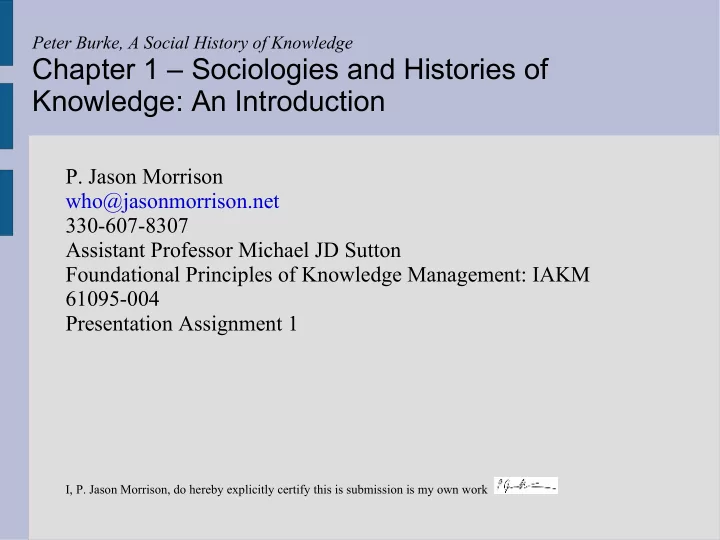This screenshot has width=720, height=540.
Task: Select the course number 61095-004
Action: click(x=112, y=299)
